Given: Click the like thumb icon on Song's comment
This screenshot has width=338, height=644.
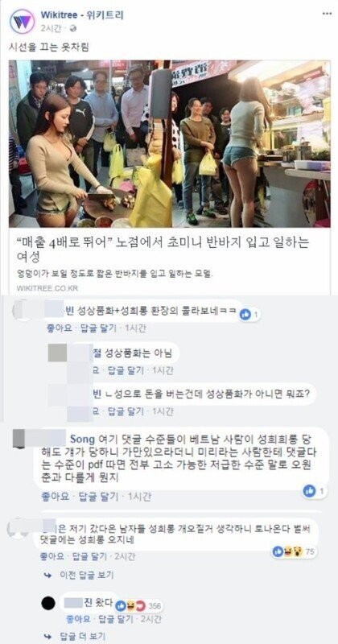Looking at the screenshot, I should pyautogui.click(x=310, y=490).
